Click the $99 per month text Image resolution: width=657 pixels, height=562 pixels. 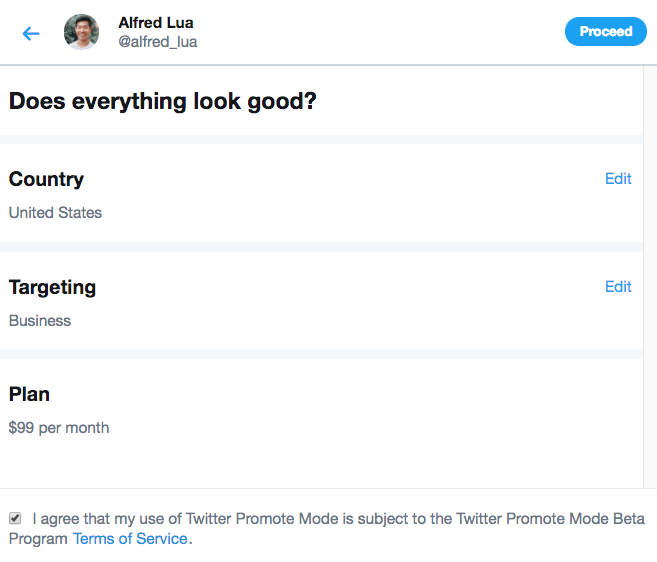pyautogui.click(x=59, y=427)
